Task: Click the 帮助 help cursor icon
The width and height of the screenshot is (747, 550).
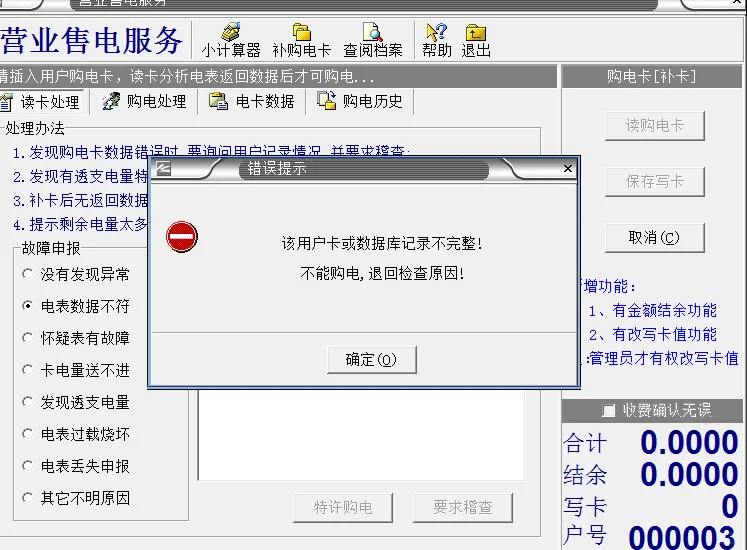Action: [x=436, y=31]
